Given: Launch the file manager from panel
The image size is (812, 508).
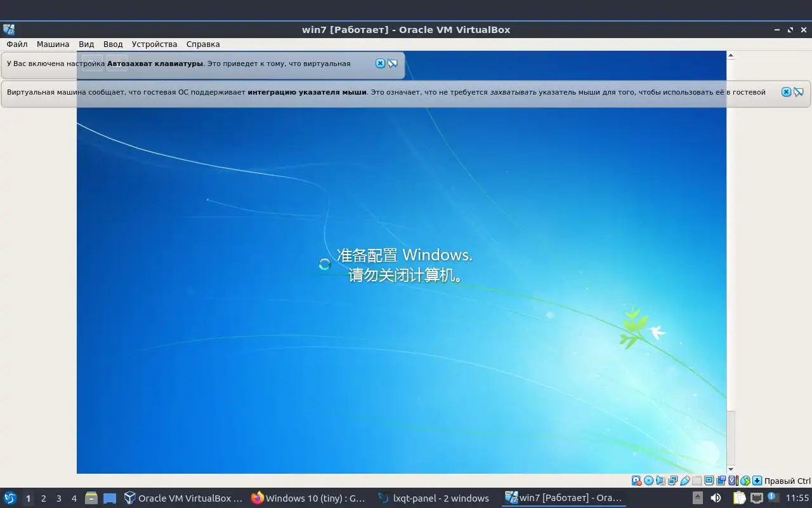Looking at the screenshot, I should point(91,498).
